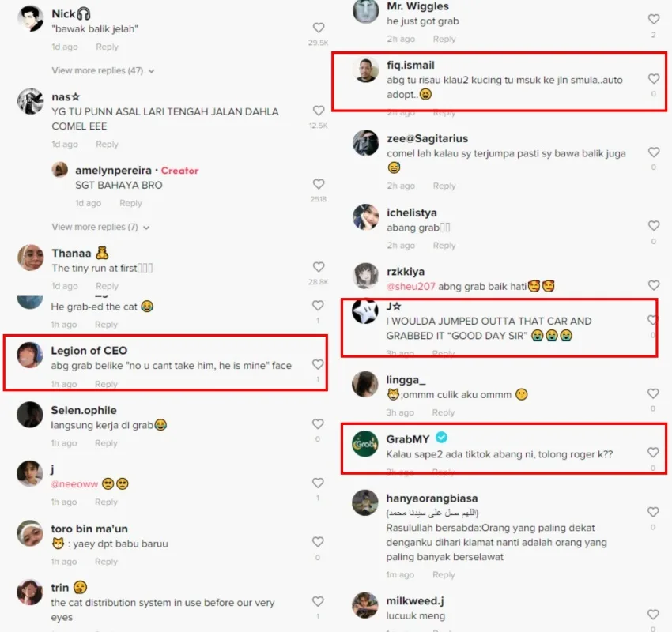Reply to lingga_'s comment

pos(444,412)
